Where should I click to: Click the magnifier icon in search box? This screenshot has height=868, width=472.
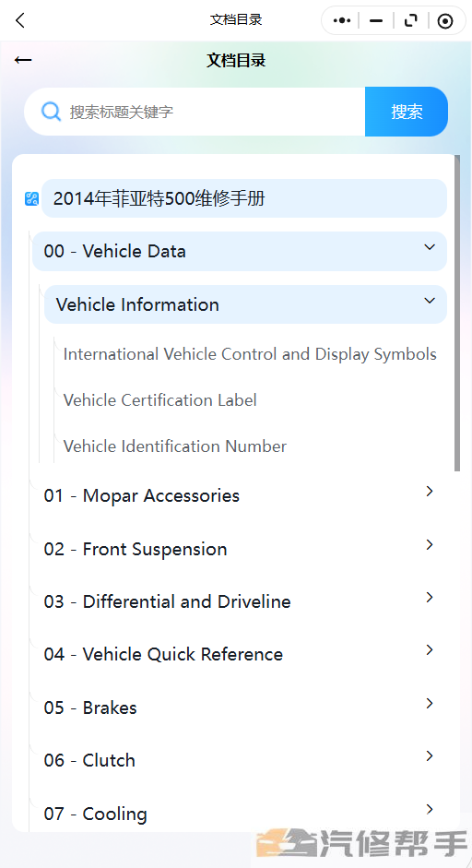[51, 112]
